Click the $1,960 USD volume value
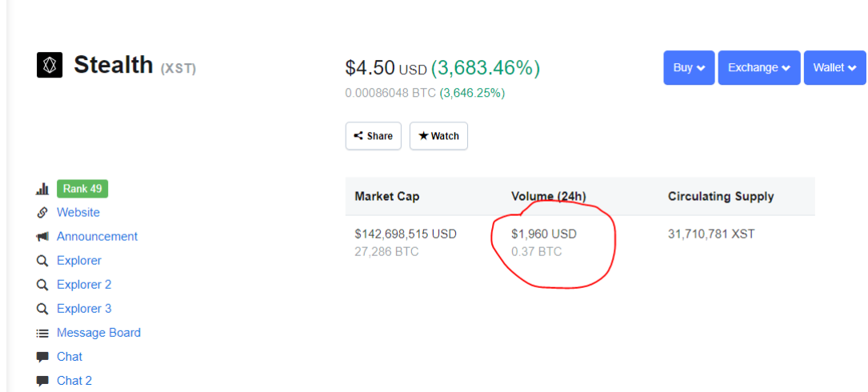Screen dimensions: 868x392 544,234
